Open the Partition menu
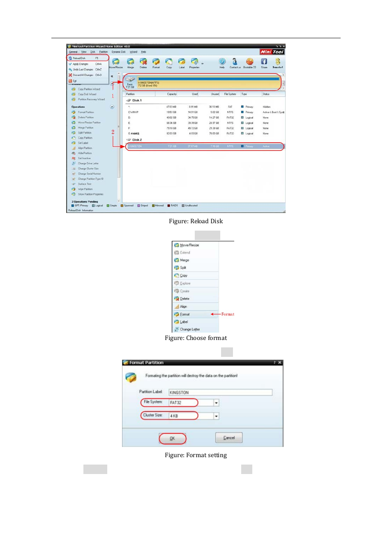The image size is (392, 555). coord(104,52)
